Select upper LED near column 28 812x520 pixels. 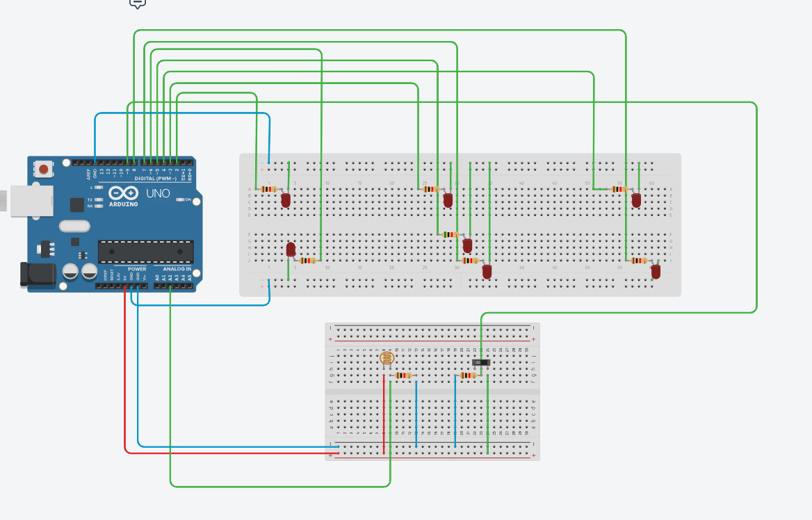point(448,200)
